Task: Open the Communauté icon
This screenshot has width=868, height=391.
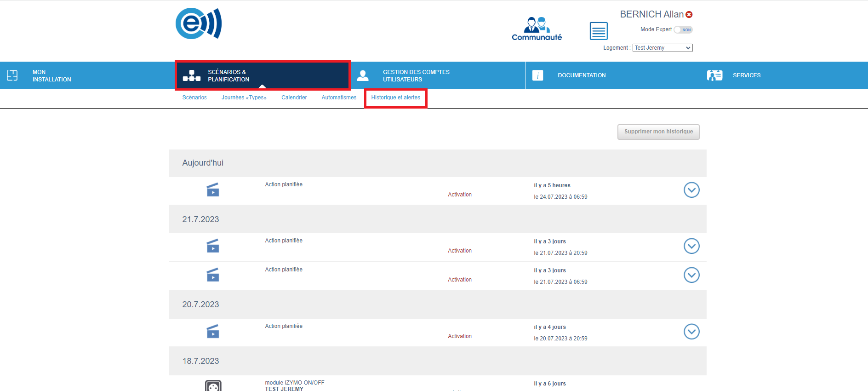Action: (x=537, y=29)
